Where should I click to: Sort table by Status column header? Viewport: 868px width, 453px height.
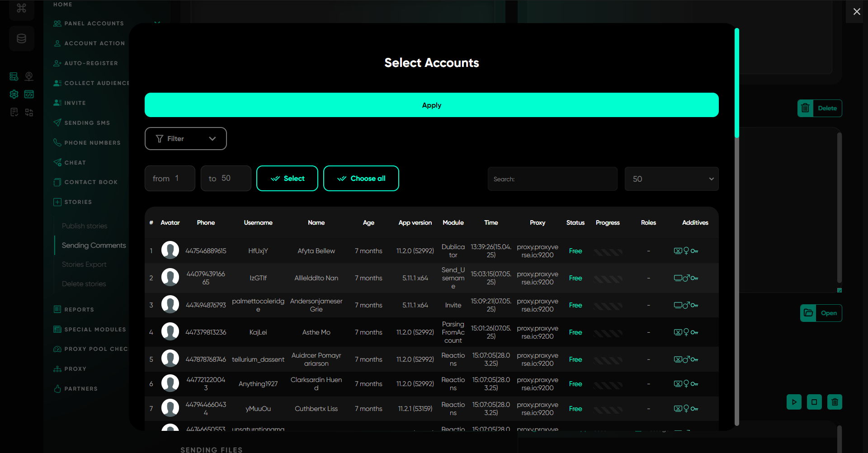point(575,222)
